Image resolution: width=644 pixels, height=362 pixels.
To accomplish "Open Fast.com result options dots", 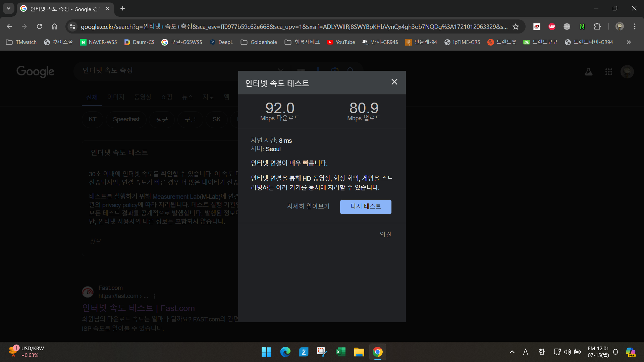I will pos(155,296).
